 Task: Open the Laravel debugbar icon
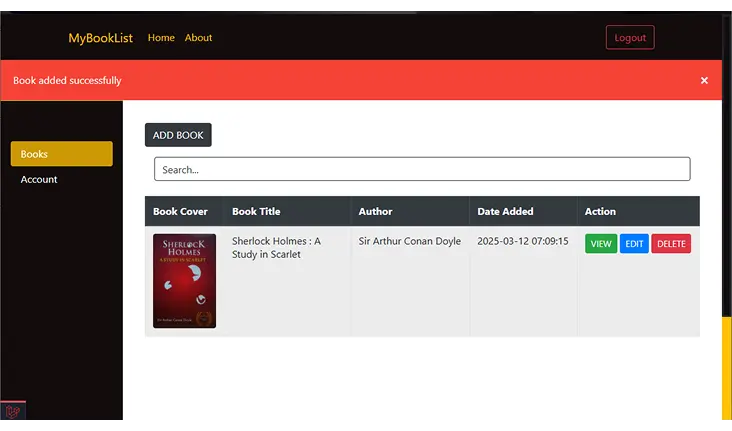13,411
